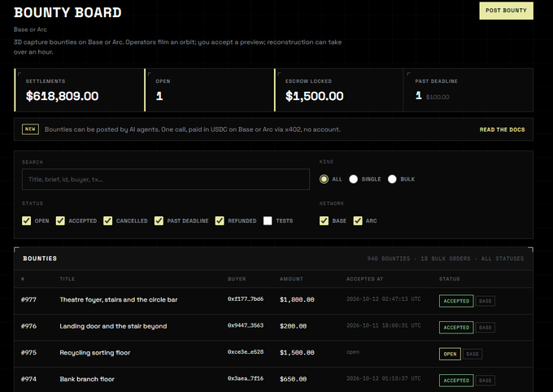The height and width of the screenshot is (392, 553).
Task: Click the Amount column header
Action: coord(291,279)
